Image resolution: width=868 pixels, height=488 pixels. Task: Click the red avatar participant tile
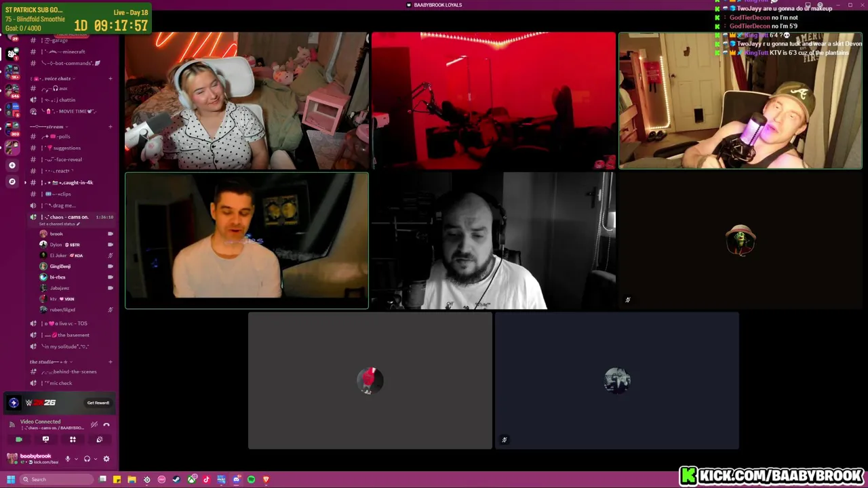tap(370, 380)
